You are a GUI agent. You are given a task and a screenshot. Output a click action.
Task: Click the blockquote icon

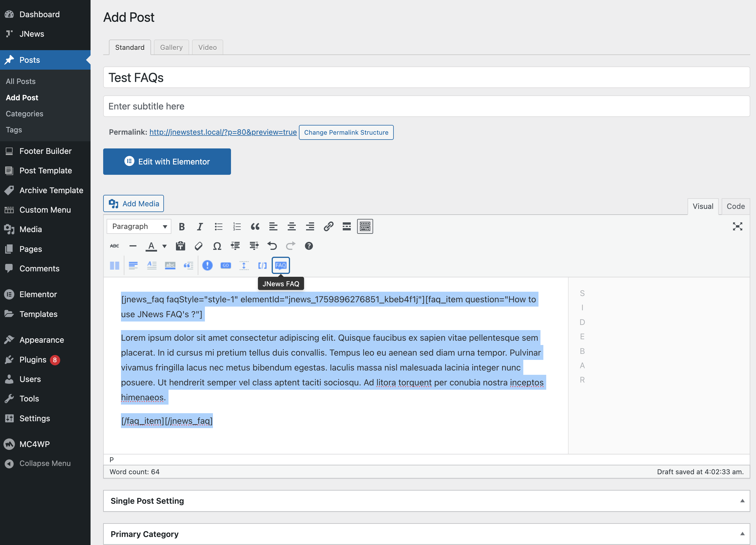click(x=255, y=227)
